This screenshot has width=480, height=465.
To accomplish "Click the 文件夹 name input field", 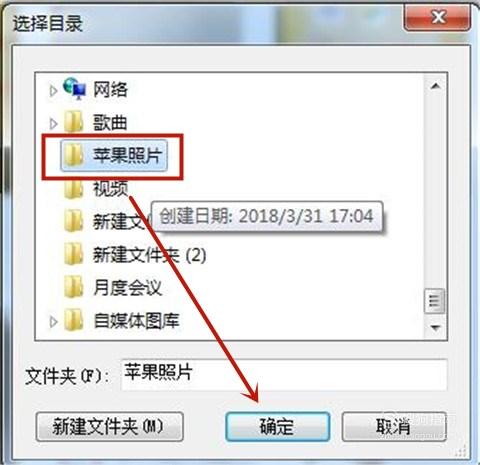I will pos(284,374).
